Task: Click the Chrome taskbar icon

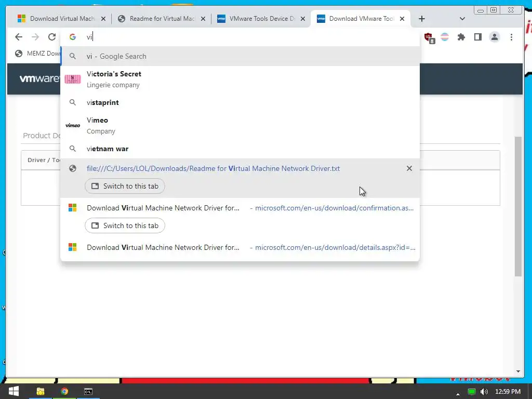Action: [x=64, y=392]
